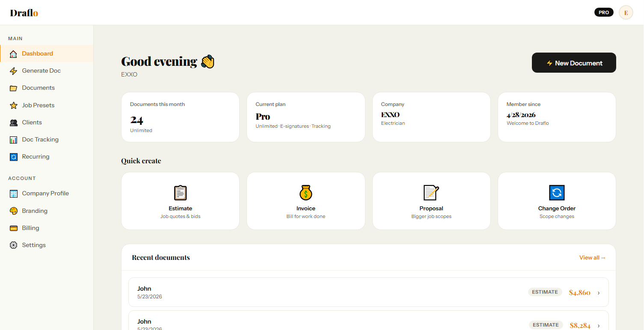Click the Generate Doc lightning icon
This screenshot has width=644, height=330.
click(13, 71)
